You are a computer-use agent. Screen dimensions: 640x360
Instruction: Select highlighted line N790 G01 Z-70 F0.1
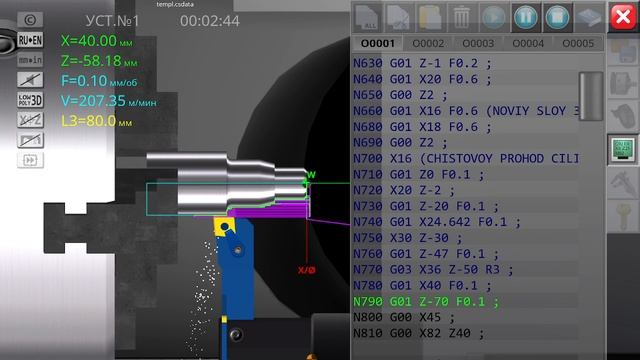point(465,302)
